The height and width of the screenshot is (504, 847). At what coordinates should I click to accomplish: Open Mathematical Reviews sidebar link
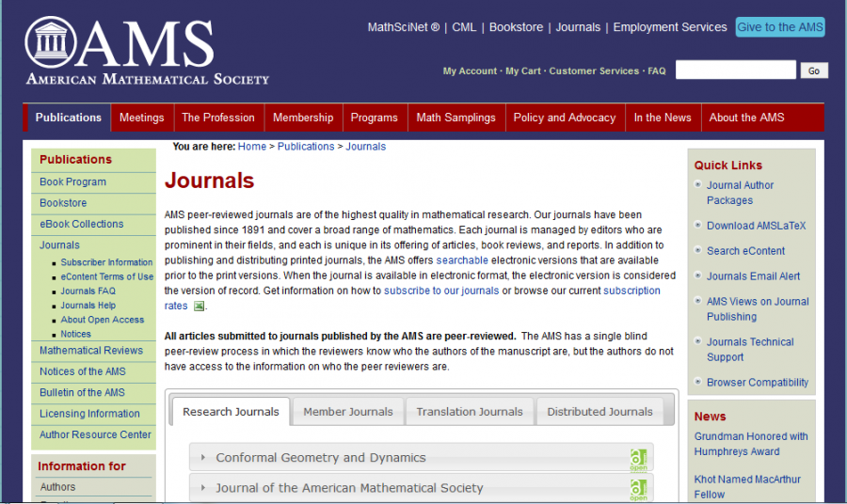pyautogui.click(x=91, y=351)
